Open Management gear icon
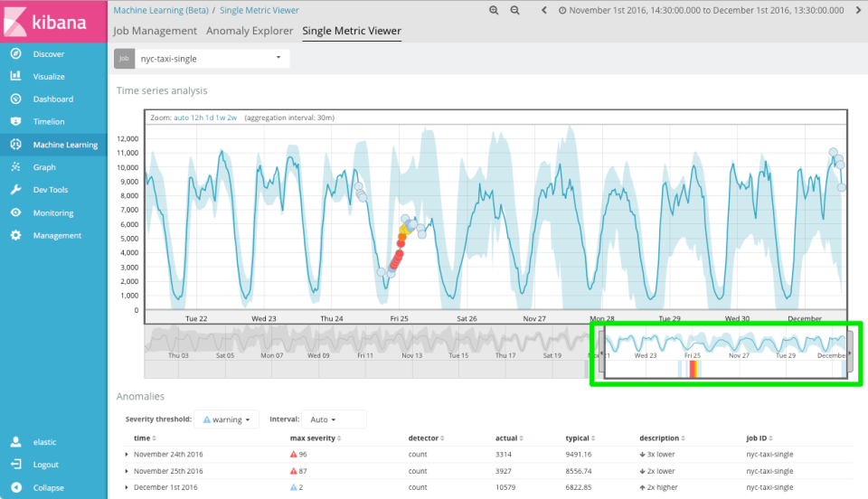Image resolution: width=868 pixels, height=499 pixels. pyautogui.click(x=15, y=236)
